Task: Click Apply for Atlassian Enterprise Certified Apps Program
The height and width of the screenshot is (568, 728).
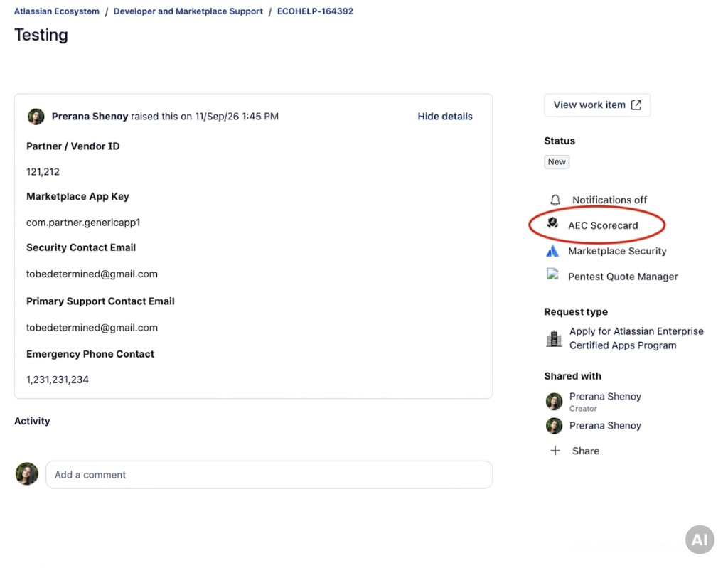Action: [x=636, y=338]
